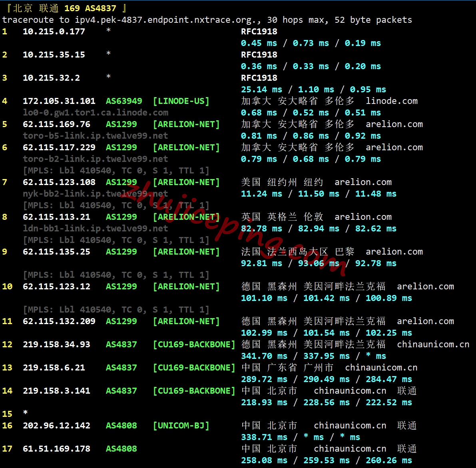Click the linode.com domain text
Image resolution: width=476 pixels, height=468 pixels.
[x=392, y=101]
